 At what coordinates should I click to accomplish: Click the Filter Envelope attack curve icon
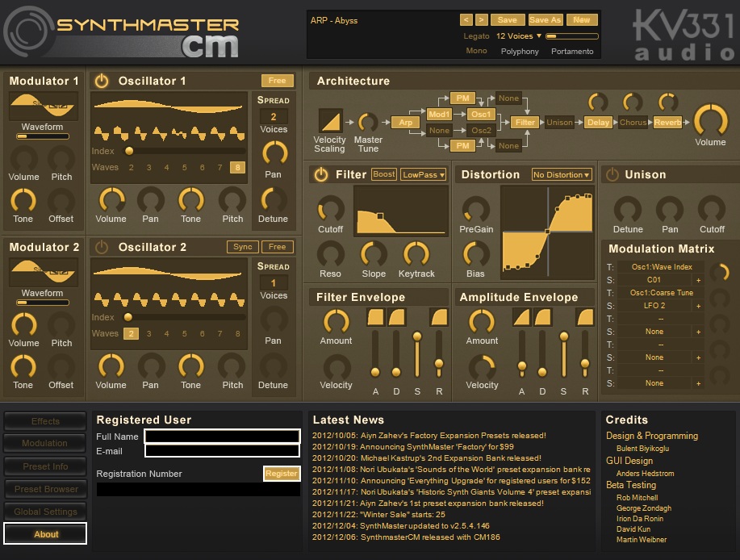(x=376, y=317)
